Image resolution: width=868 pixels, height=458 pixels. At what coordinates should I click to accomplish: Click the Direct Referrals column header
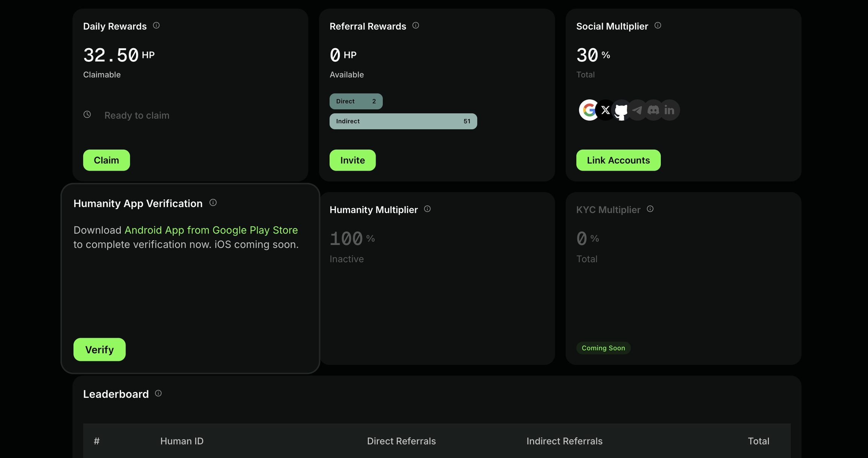tap(401, 441)
